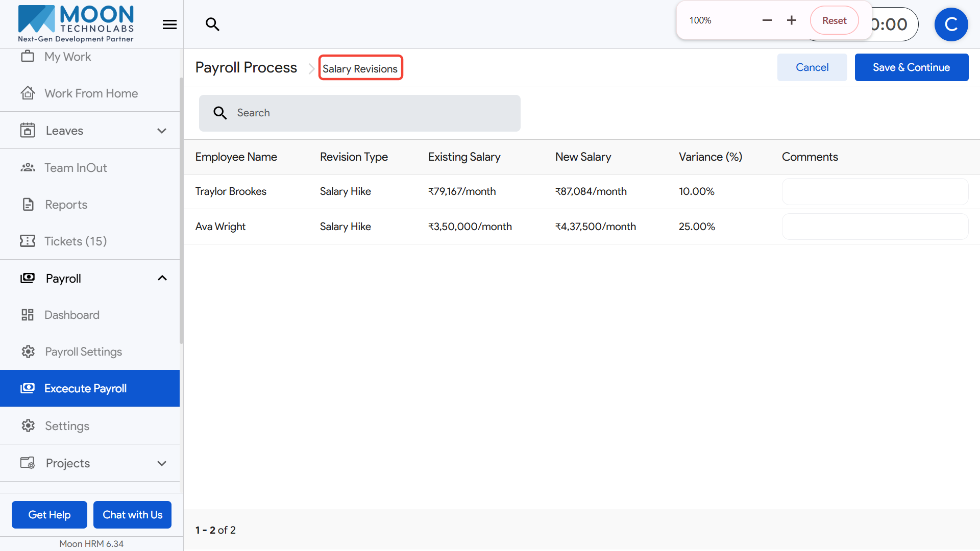980x551 pixels.
Task: Click the hamburger menu icon
Action: pos(169,24)
